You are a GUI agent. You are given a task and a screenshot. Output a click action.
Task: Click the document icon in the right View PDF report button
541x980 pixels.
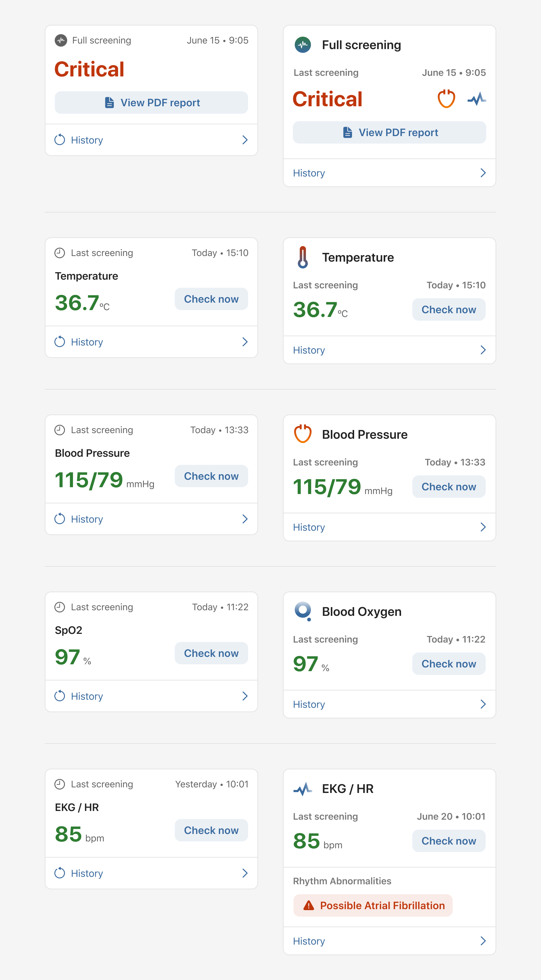(x=347, y=132)
